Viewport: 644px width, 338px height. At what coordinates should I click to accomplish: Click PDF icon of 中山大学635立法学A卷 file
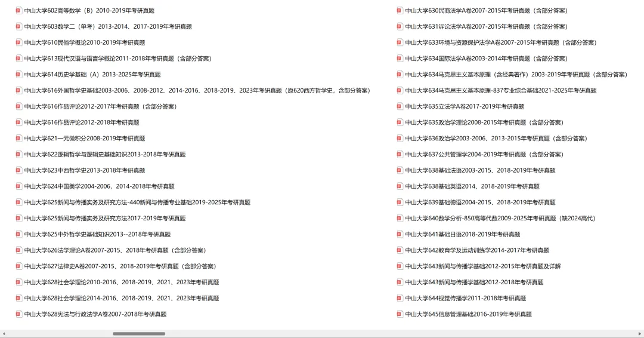[400, 106]
